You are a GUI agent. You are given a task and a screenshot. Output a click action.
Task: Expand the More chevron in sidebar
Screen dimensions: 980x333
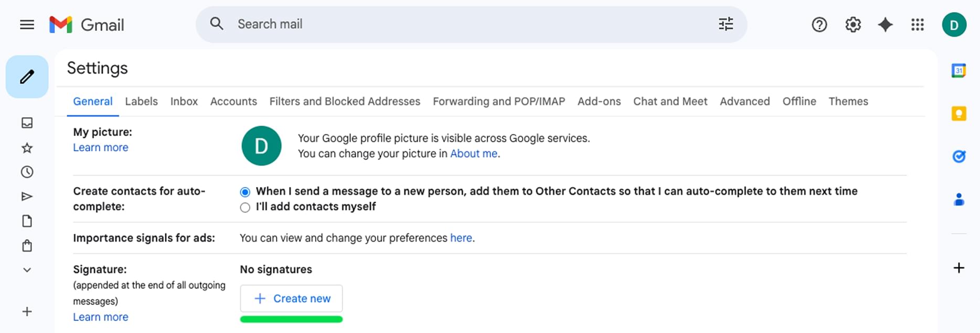click(x=27, y=270)
